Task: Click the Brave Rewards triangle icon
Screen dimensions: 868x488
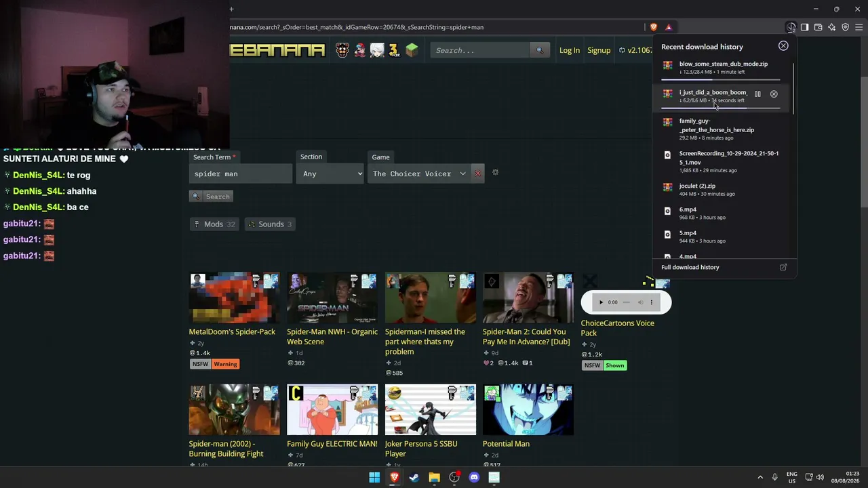Action: 669,27
